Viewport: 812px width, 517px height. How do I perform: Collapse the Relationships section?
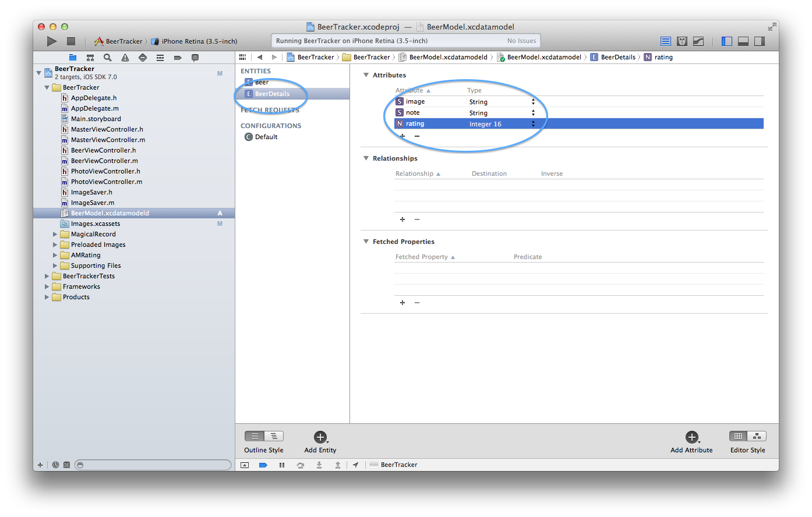click(x=366, y=158)
